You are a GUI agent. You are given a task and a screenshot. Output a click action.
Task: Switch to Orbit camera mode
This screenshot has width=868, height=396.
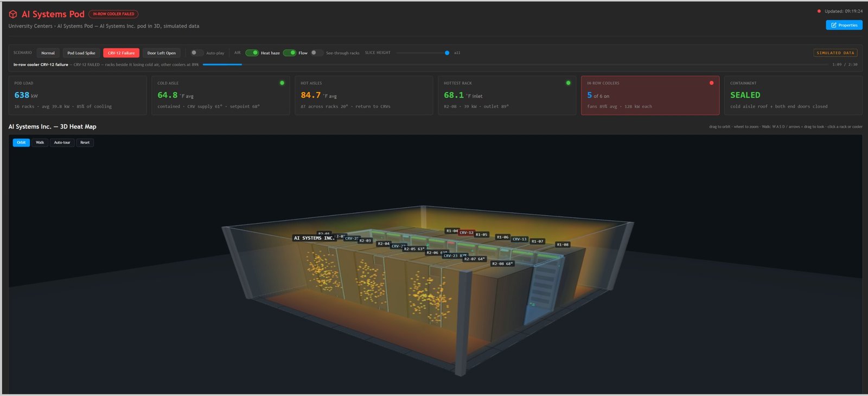[21, 143]
